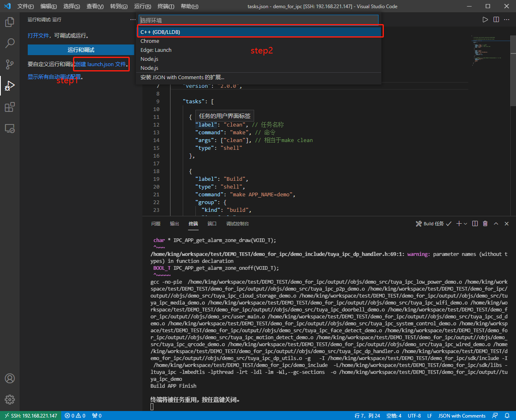516x420 pixels.
Task: Open more actions in the Run and Debug sidebar
Action: click(x=133, y=19)
